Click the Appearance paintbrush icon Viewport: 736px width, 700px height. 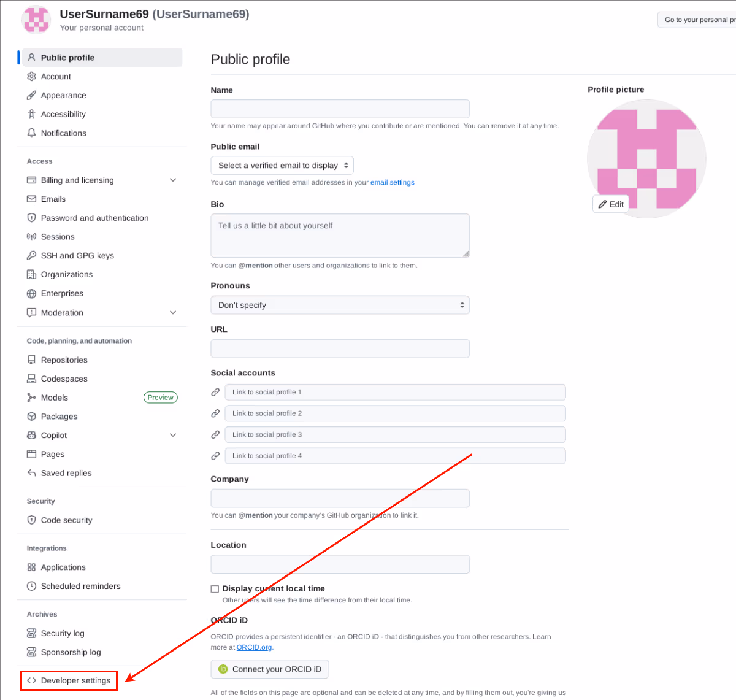click(x=31, y=96)
